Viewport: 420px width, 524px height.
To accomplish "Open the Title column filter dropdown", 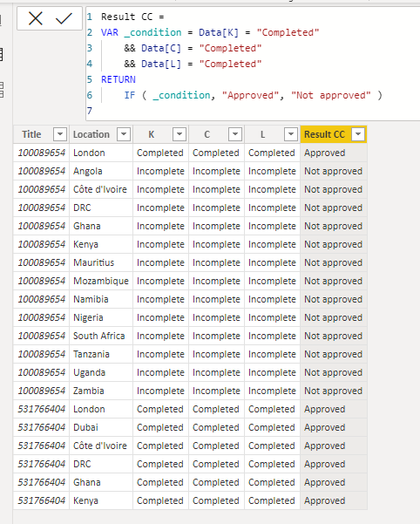I will [x=60, y=134].
